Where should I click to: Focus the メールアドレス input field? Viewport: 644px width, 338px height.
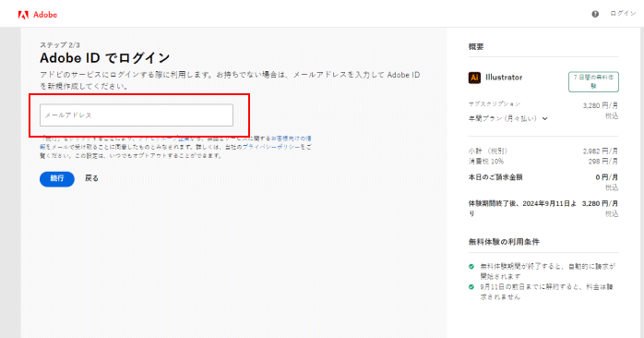click(137, 115)
